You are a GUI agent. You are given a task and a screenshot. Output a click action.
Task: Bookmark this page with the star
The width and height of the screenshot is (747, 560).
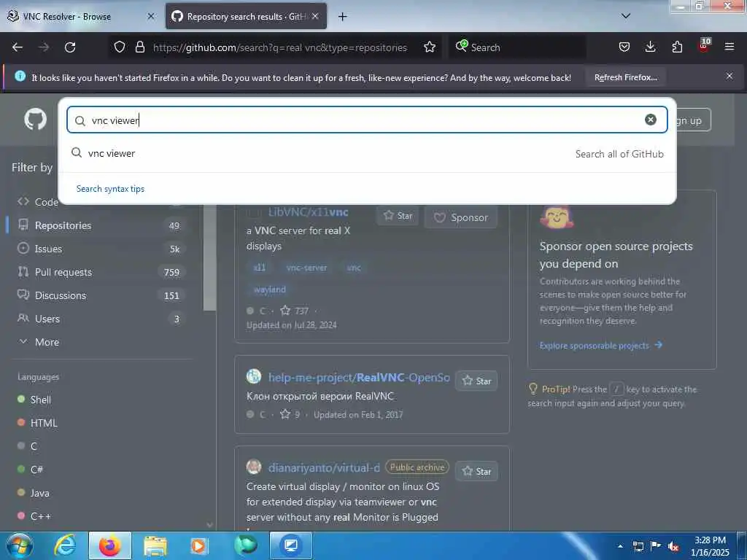pos(430,47)
